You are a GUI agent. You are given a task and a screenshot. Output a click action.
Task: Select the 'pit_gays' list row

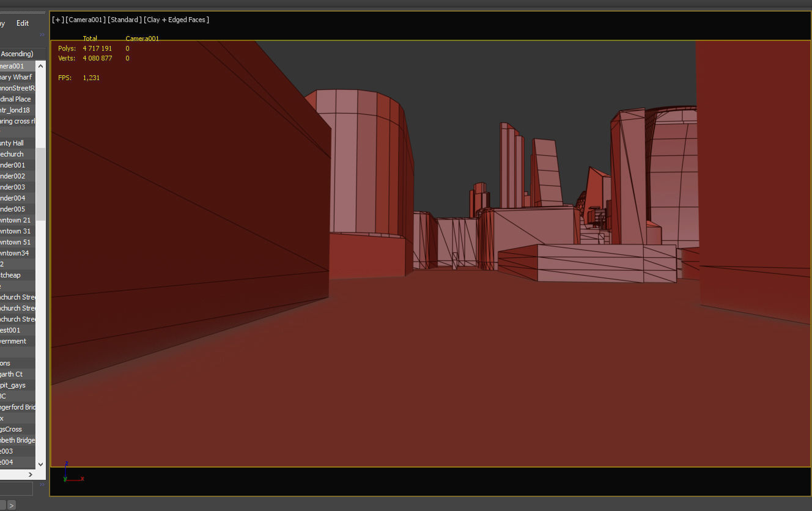(18, 385)
